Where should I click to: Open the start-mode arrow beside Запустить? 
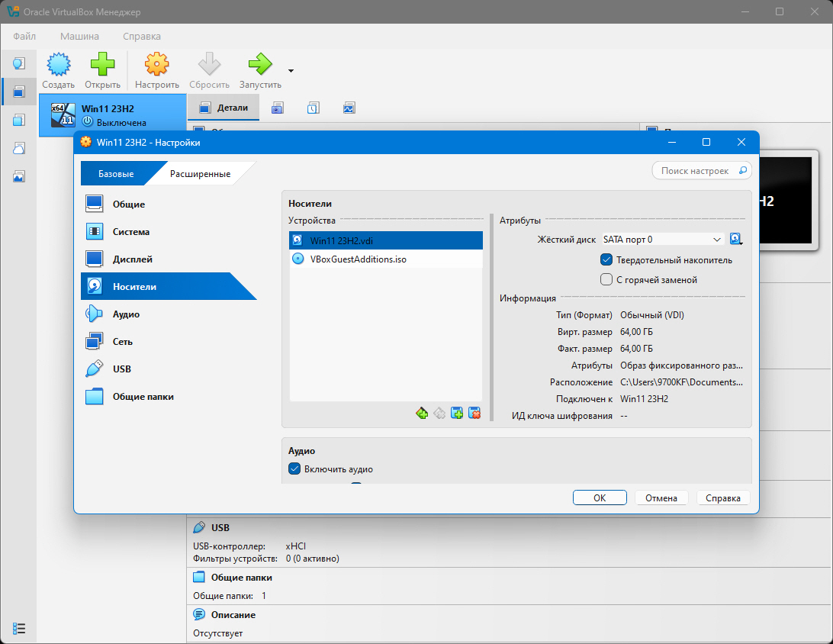(x=291, y=71)
